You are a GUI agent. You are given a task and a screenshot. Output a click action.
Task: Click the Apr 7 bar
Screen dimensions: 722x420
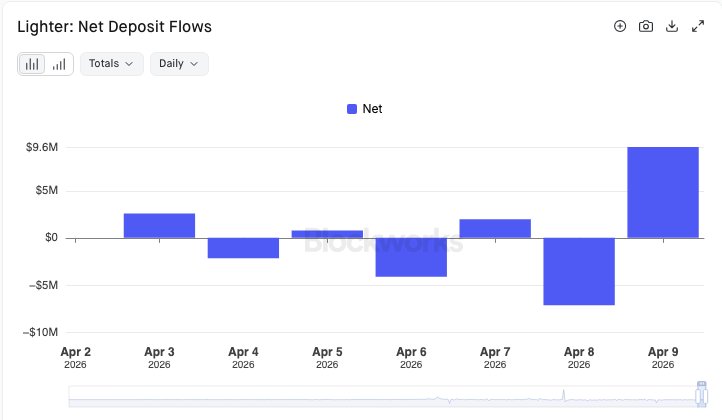[x=495, y=228]
